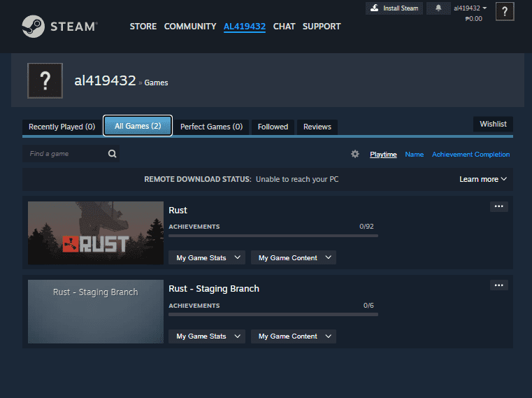Expand My Game Content for Rust
Screen dimensions: 532x398
click(294, 257)
